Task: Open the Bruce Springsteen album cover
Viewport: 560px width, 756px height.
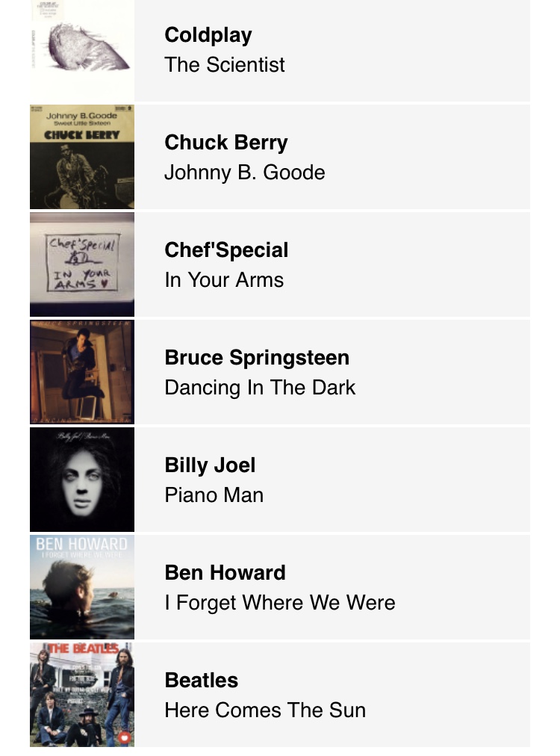Action: (x=82, y=372)
